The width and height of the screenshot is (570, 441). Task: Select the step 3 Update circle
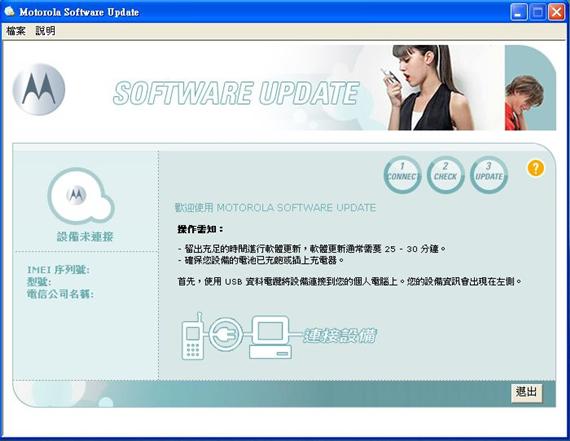tap(489, 175)
